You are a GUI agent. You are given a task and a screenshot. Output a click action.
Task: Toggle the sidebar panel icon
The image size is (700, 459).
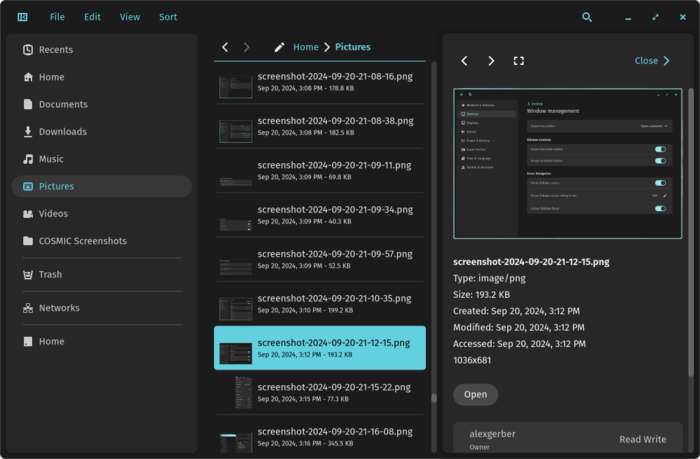tap(22, 17)
